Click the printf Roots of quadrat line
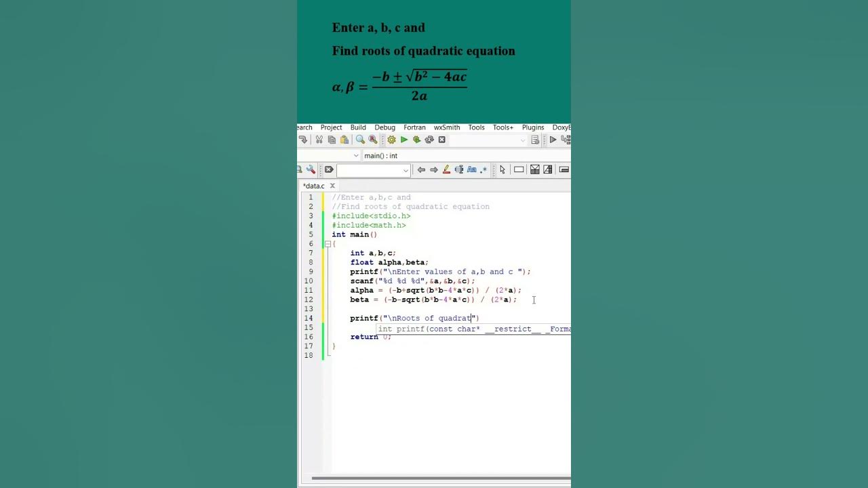Viewport: 868px width, 488px height. [414, 318]
